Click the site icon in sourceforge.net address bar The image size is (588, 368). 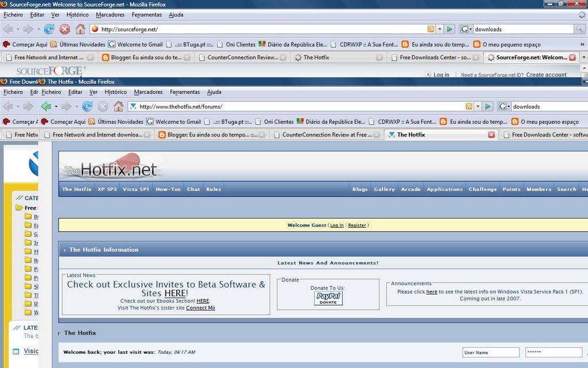[95, 29]
